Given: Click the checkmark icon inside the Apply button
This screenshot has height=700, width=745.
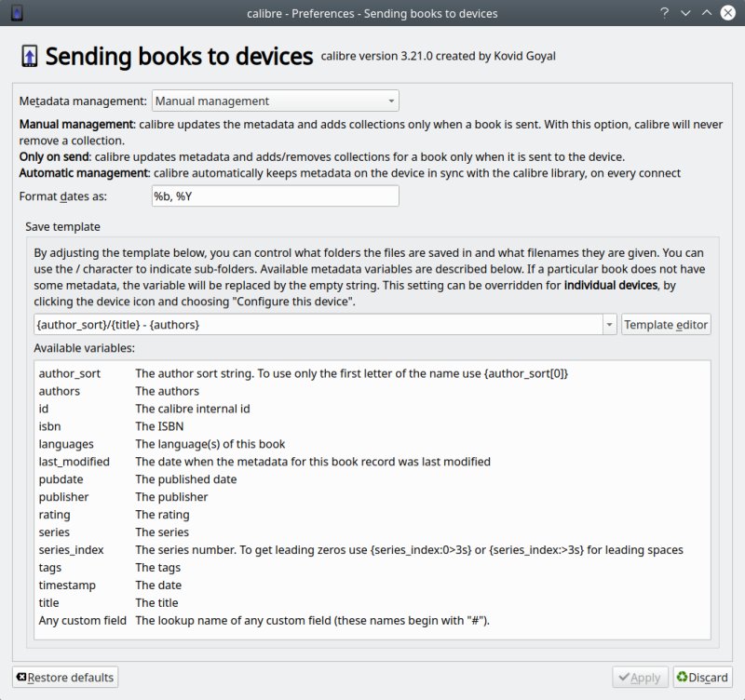Looking at the screenshot, I should coord(624,678).
